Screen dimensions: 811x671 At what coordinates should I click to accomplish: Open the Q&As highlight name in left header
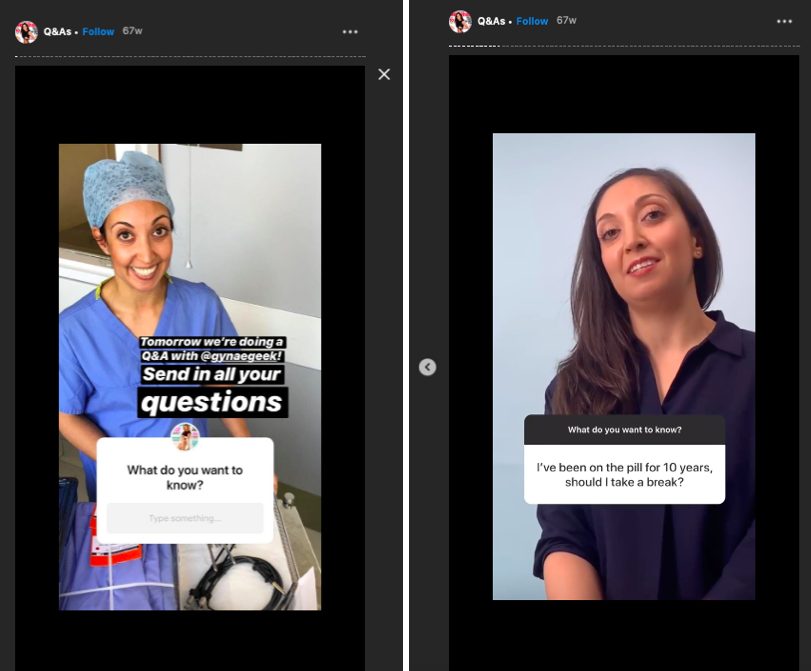click(58, 32)
